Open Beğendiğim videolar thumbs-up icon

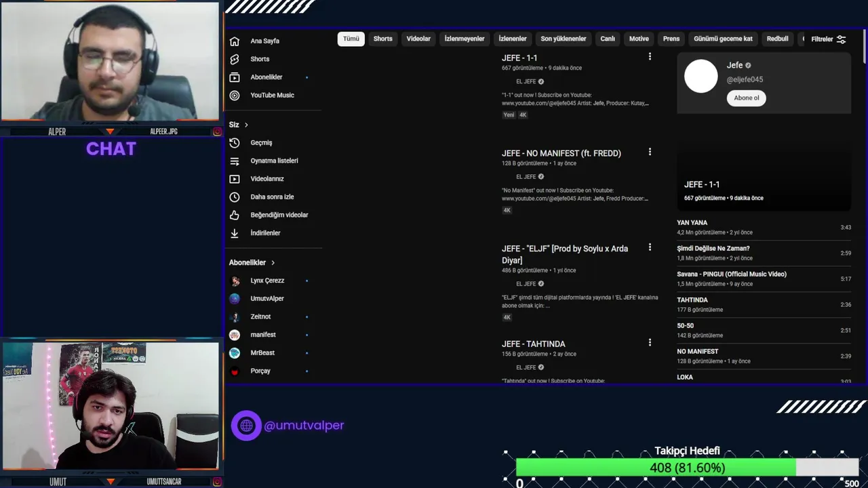click(235, 215)
